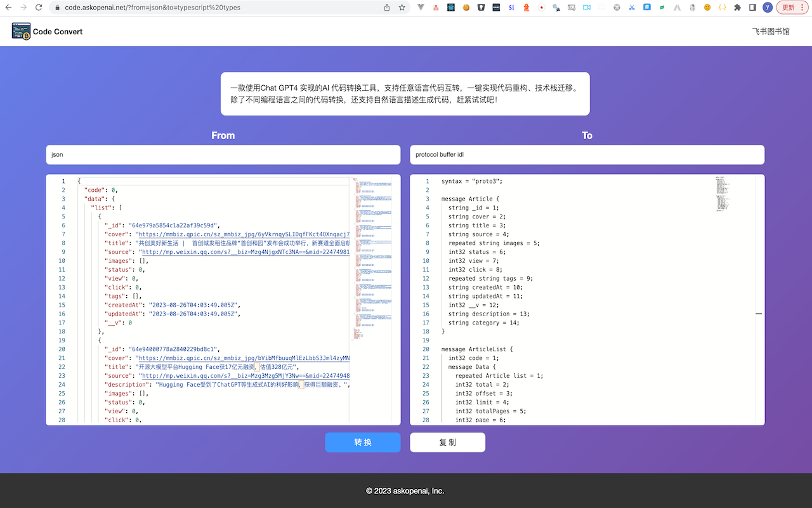This screenshot has width=812, height=508.
Task: Click the Code Convert logo icon
Action: [x=21, y=30]
